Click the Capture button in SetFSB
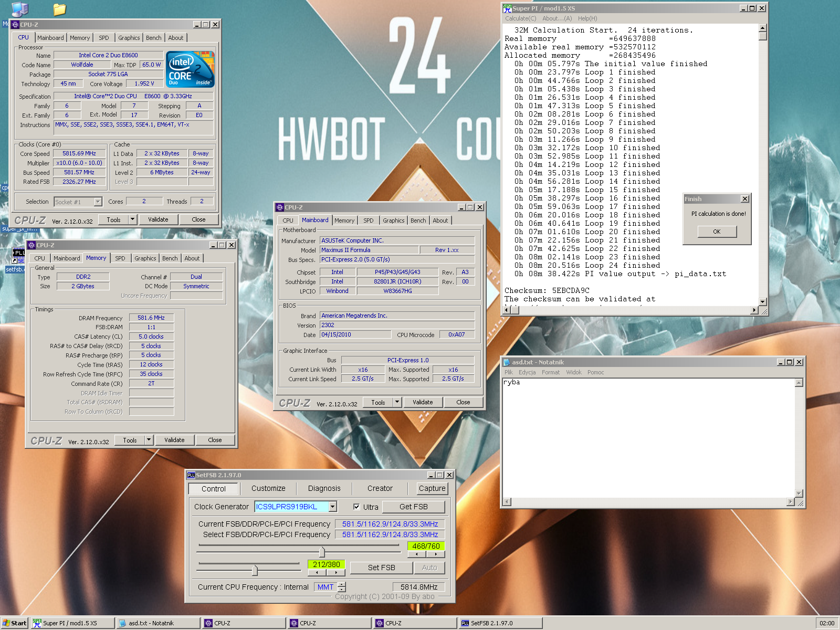The image size is (840, 630). coord(432,488)
